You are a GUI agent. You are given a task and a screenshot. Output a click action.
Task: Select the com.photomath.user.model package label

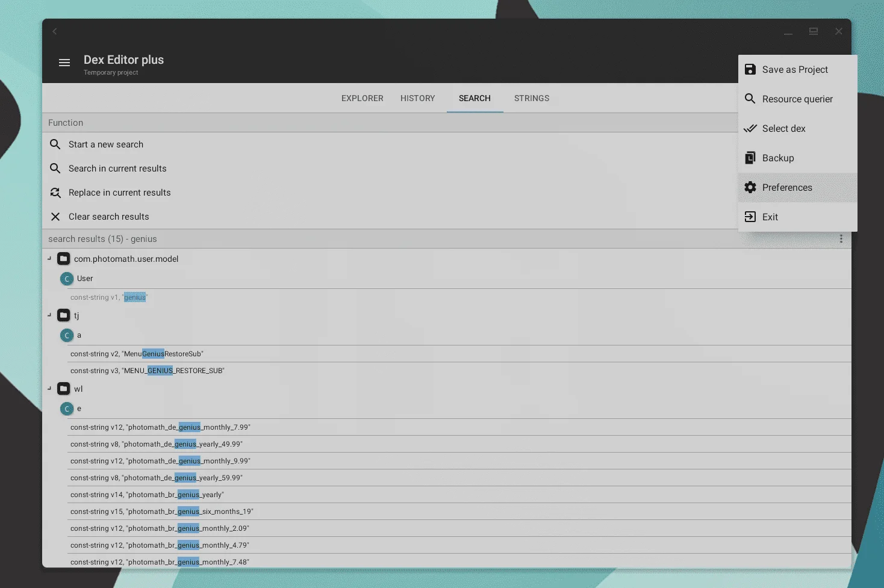pos(126,259)
